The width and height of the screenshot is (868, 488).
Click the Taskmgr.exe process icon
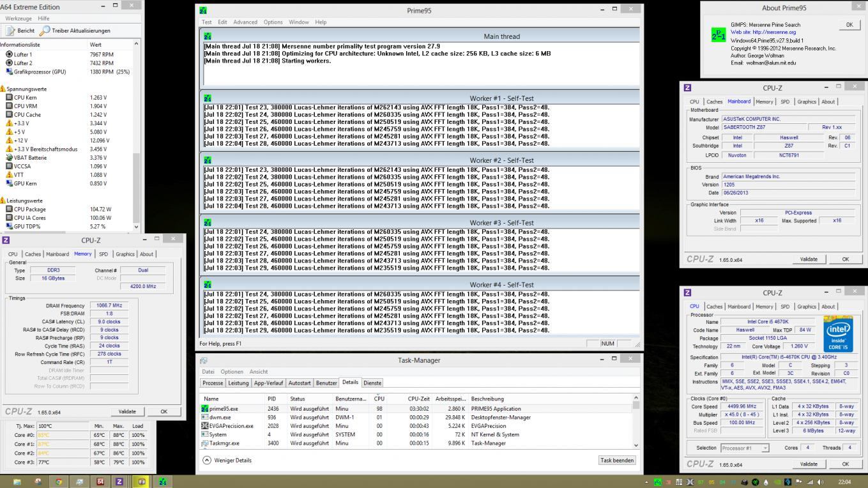204,443
